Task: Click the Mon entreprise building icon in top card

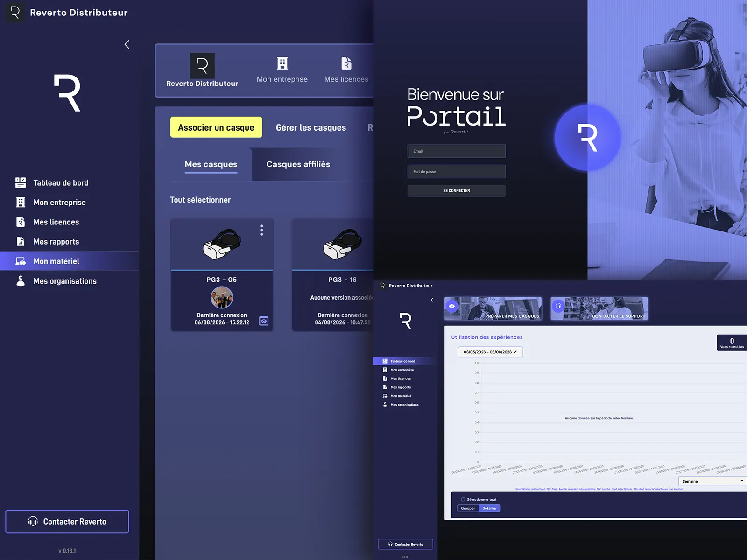Action: tap(282, 63)
